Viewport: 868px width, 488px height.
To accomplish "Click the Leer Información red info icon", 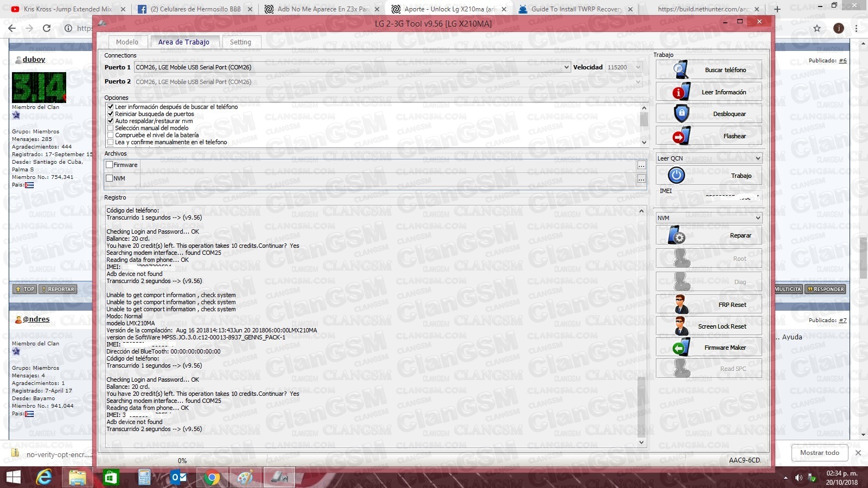I will tap(681, 92).
